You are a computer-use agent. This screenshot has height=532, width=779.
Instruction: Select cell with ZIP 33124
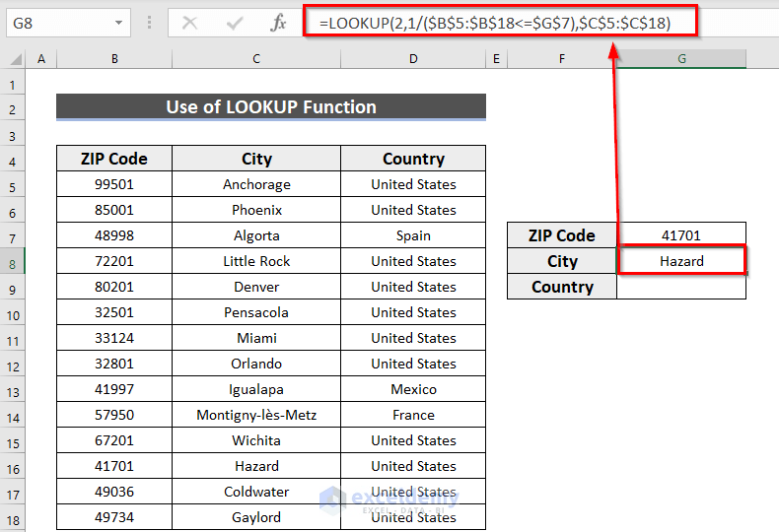tap(114, 338)
